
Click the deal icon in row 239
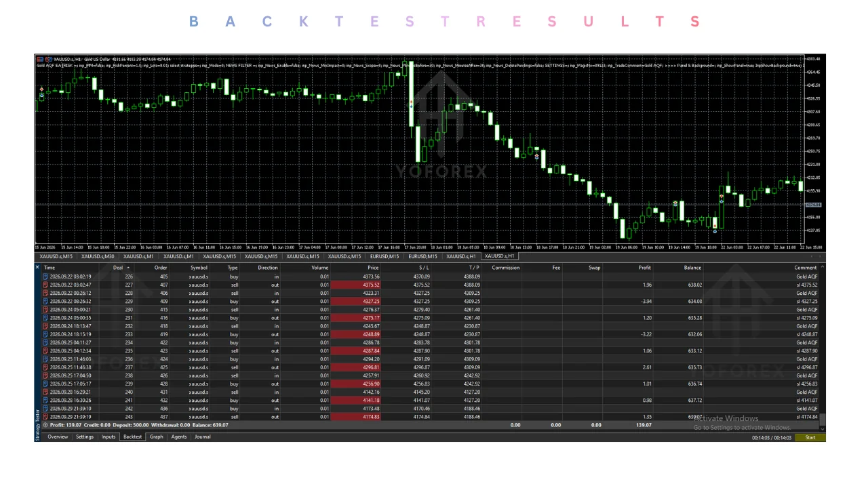tap(45, 384)
